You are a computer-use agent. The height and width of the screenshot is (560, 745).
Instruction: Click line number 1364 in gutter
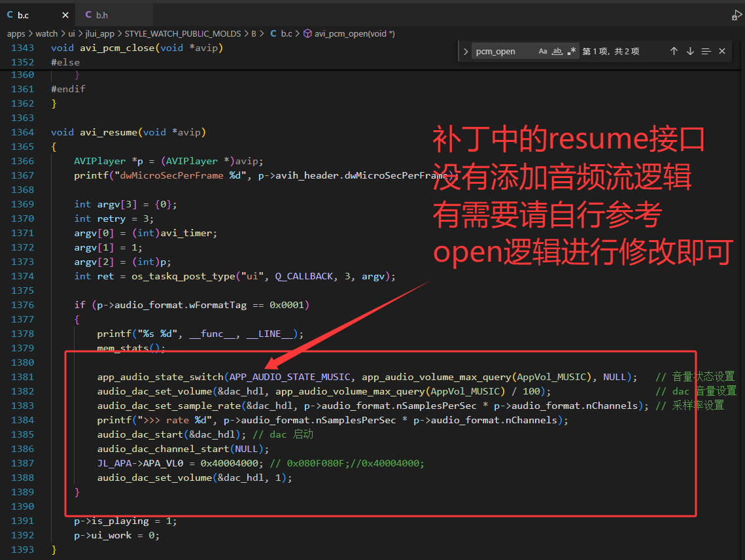coord(22,132)
